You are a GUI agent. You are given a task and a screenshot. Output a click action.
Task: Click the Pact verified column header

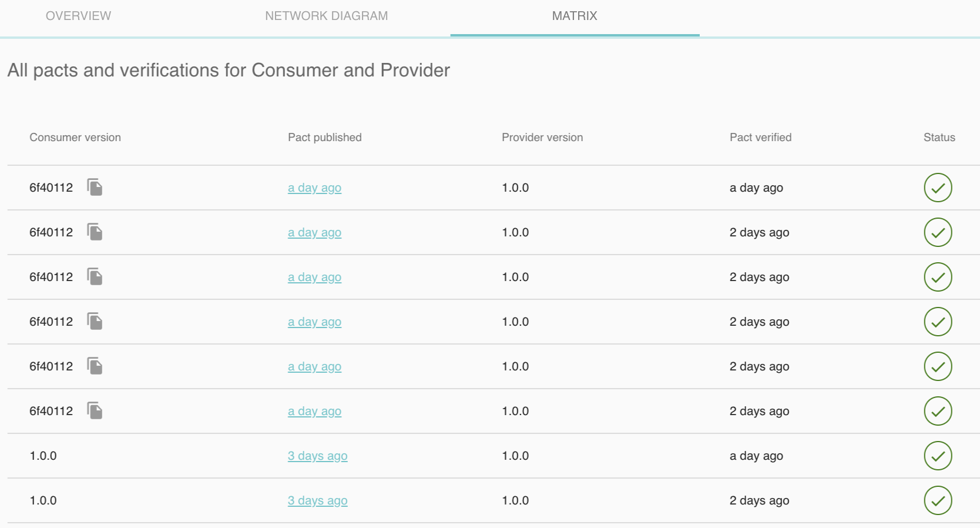pos(760,137)
